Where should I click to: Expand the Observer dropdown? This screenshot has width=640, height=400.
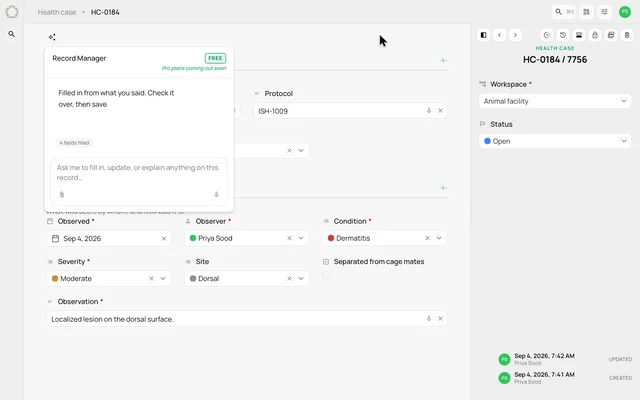(301, 238)
